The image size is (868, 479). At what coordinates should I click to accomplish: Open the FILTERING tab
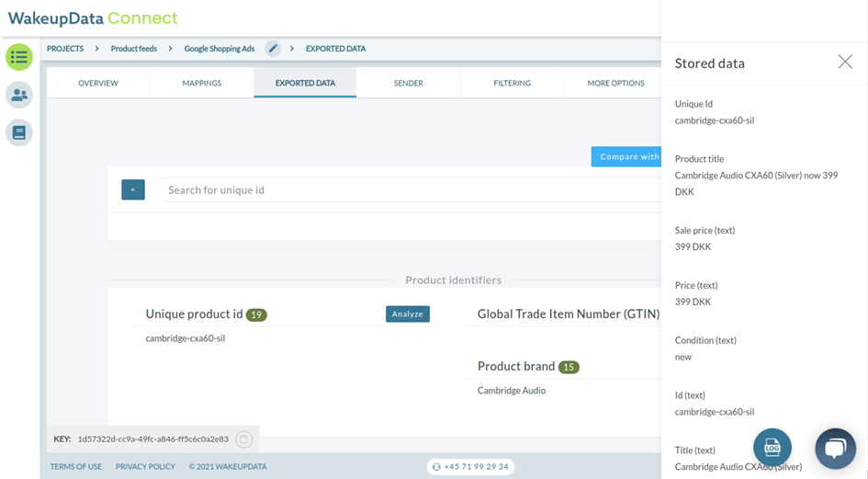tap(512, 83)
